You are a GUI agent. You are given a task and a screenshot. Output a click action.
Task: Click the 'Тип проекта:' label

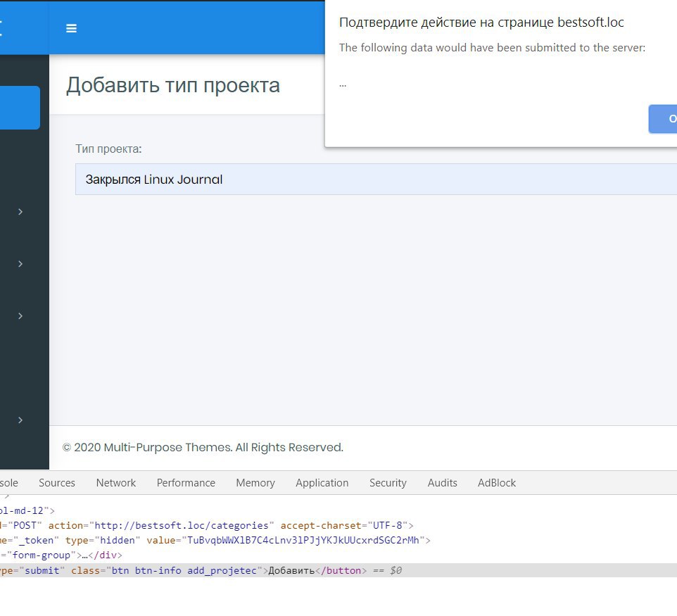[x=108, y=149]
